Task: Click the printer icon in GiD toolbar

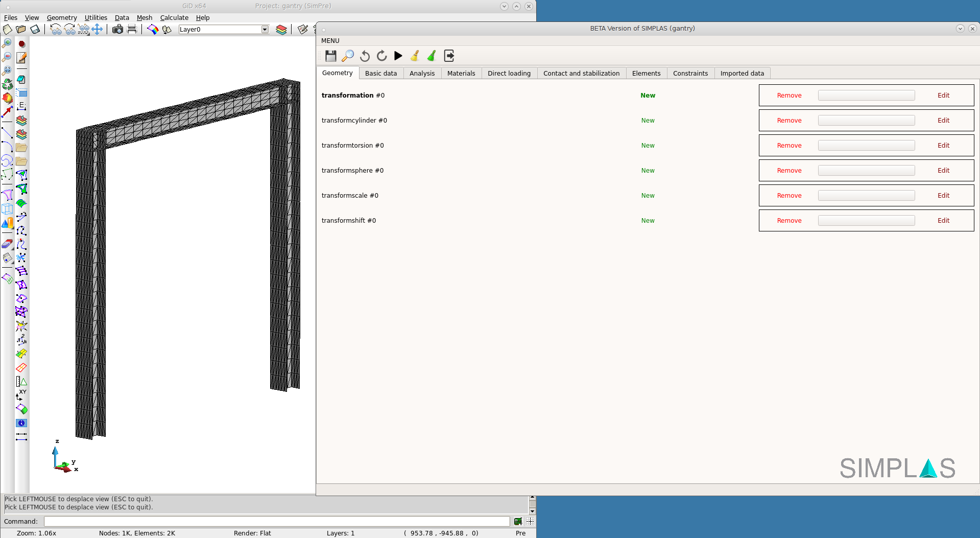Action: pos(132,29)
